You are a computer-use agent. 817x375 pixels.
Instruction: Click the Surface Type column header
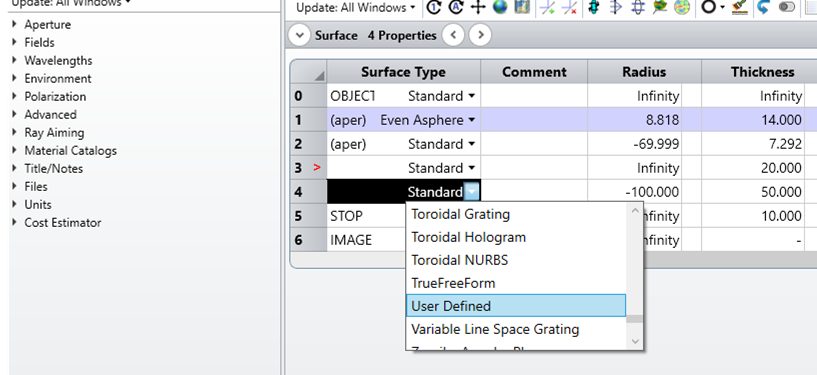click(x=403, y=72)
